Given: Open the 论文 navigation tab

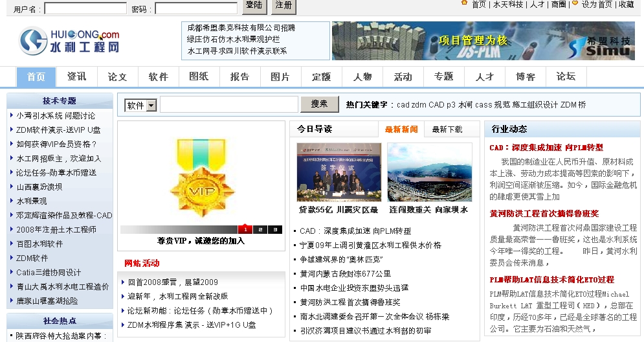Looking at the screenshot, I should click(x=117, y=77).
